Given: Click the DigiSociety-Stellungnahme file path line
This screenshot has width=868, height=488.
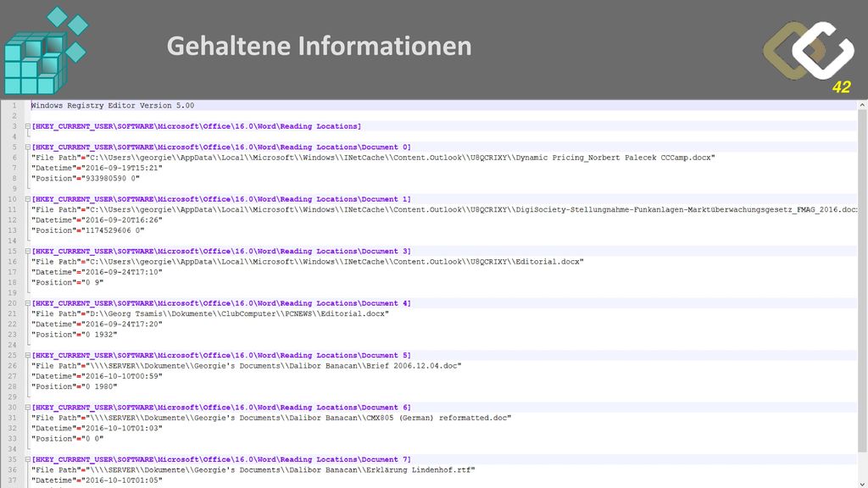Looking at the screenshot, I should point(444,210).
